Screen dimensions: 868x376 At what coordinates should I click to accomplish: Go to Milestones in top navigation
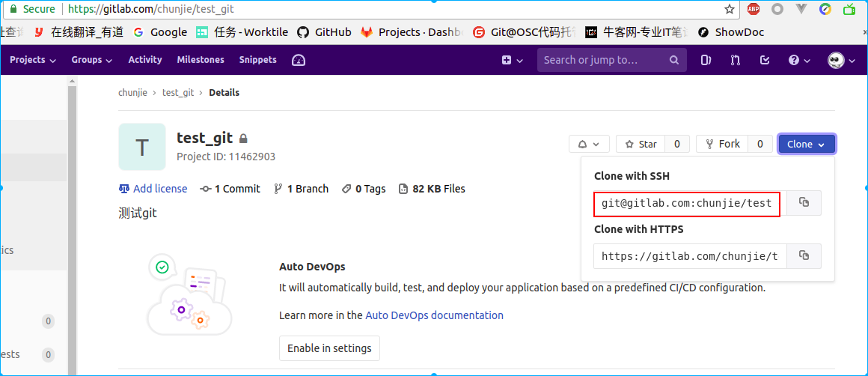(201, 60)
